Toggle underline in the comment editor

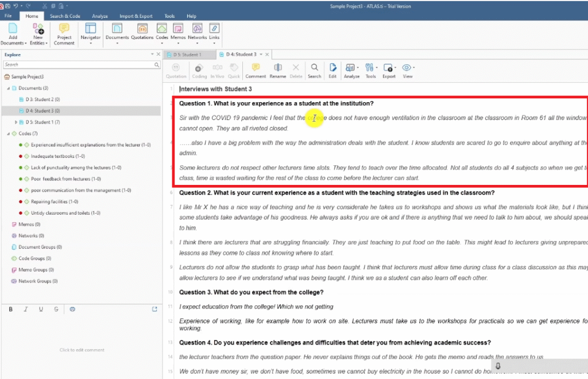(41, 309)
